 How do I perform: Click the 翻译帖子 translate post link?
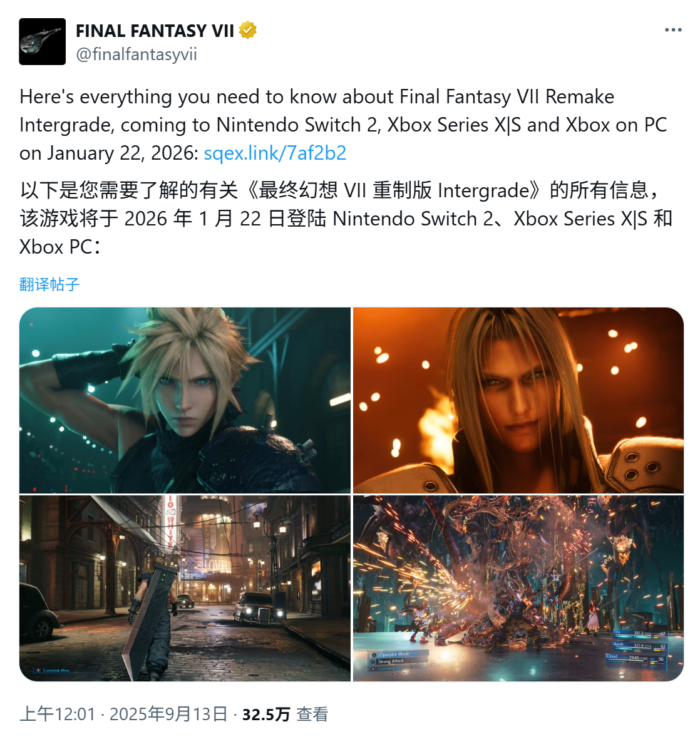click(49, 284)
